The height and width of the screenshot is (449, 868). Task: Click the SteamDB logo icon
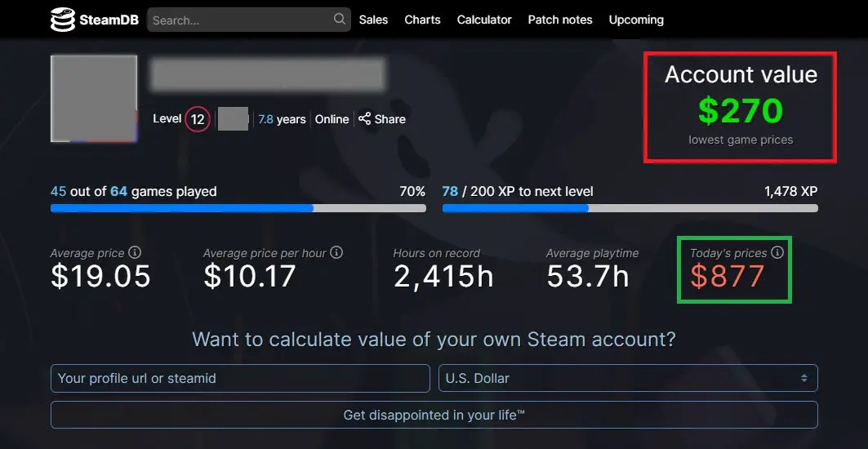[x=63, y=20]
